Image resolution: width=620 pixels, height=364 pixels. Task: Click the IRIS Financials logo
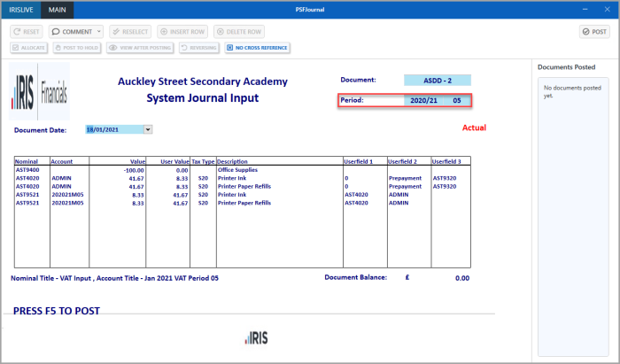[x=40, y=91]
